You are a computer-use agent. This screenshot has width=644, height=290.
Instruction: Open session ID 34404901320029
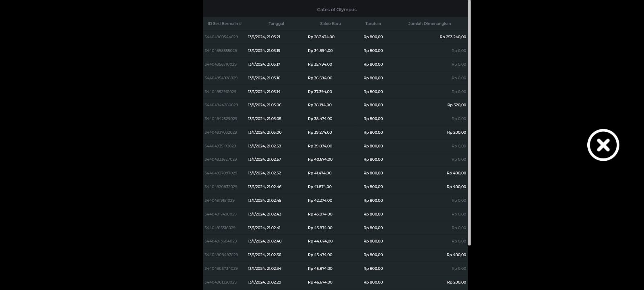point(221,282)
